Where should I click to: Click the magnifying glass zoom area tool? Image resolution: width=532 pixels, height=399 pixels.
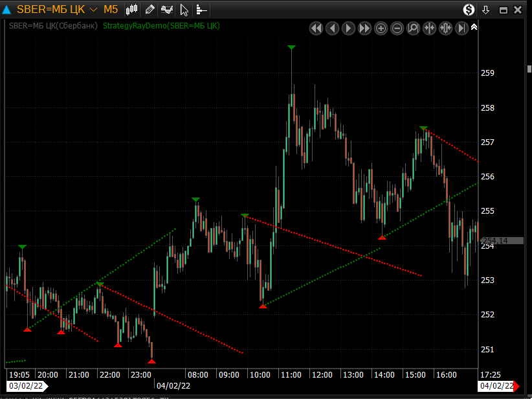pyautogui.click(x=413, y=28)
